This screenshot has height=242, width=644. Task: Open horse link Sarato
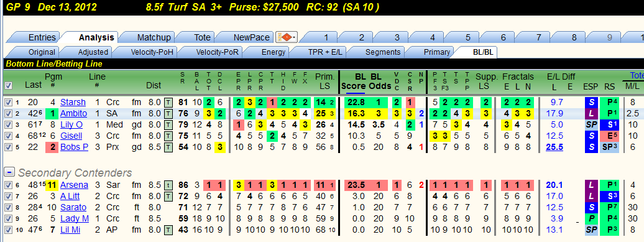coord(73,208)
